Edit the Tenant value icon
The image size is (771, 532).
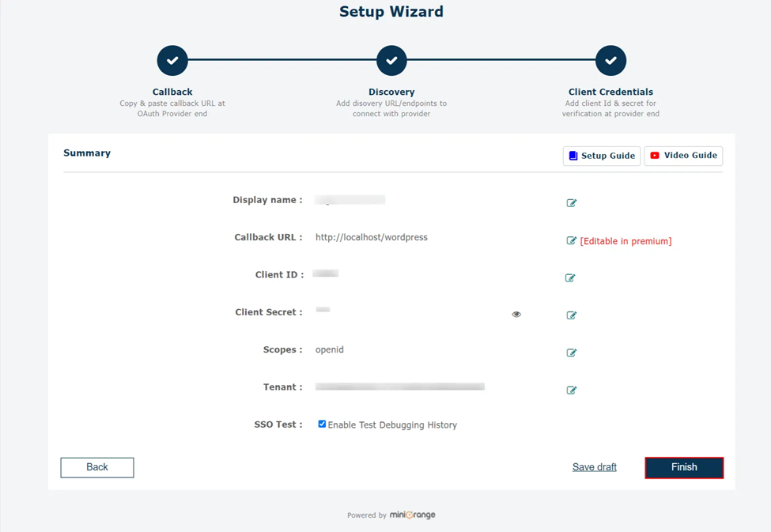tap(571, 390)
